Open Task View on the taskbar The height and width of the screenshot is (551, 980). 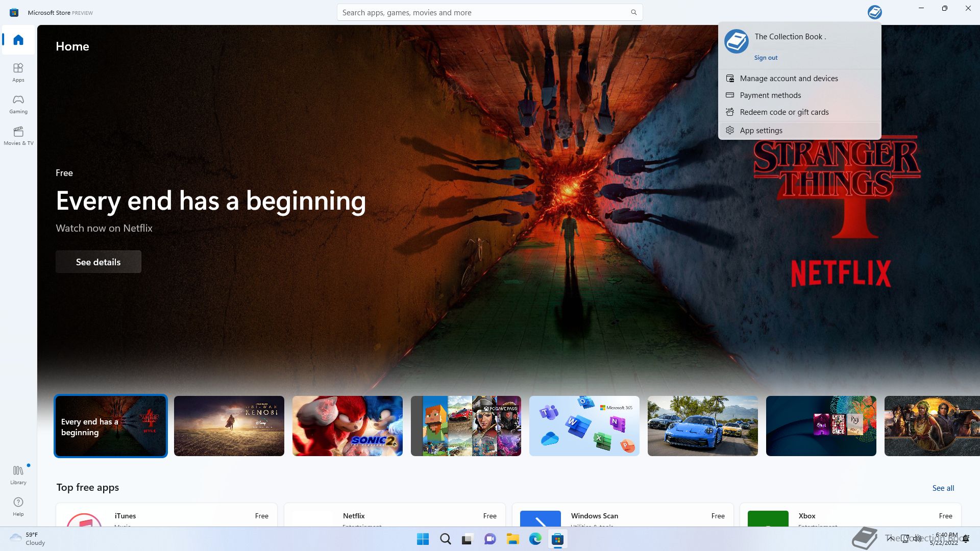click(x=468, y=539)
